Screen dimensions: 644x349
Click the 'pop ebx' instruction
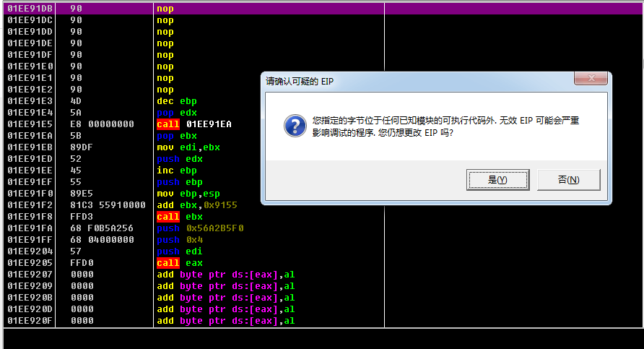(x=177, y=136)
